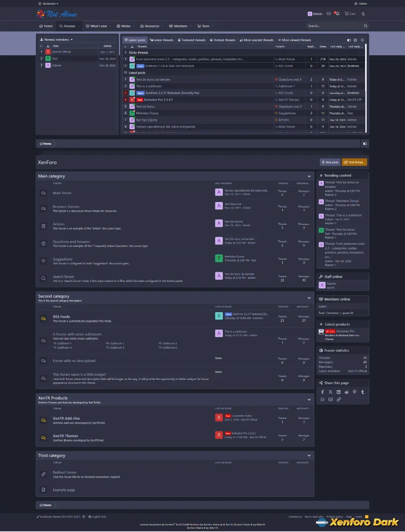405x532 pixels.
Task: Switch to Latest threads tab
Action: [161, 40]
